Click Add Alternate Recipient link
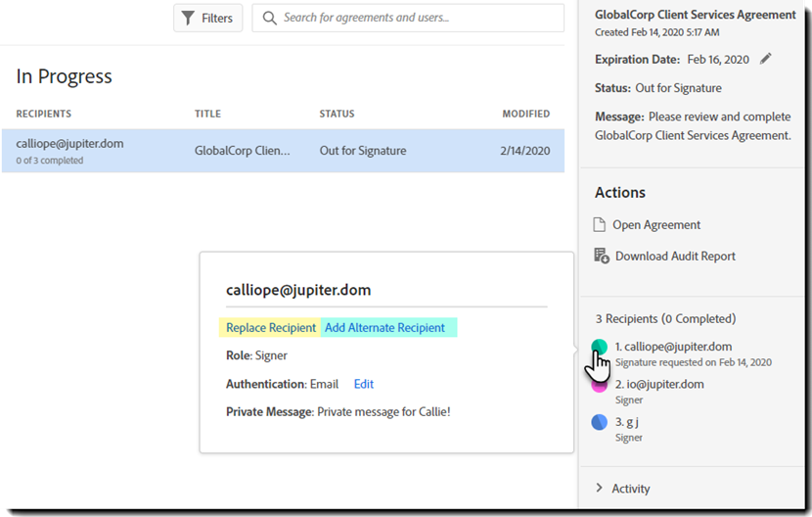 click(x=384, y=328)
